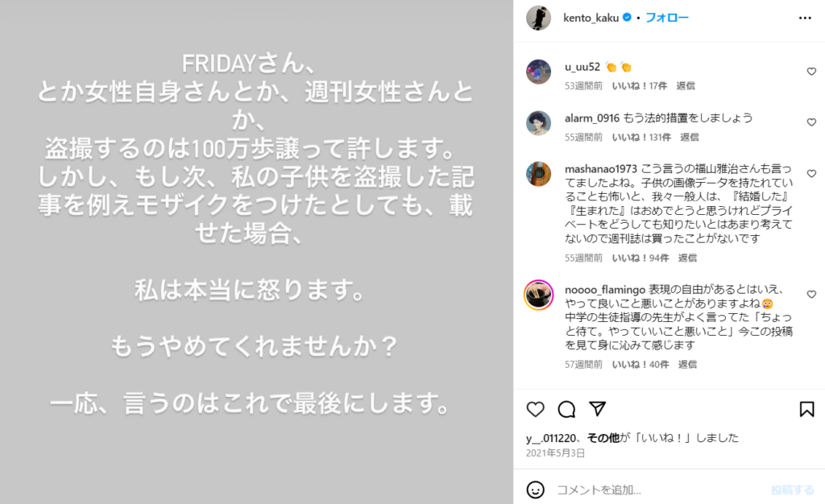Reply to noooo_flamingo's comment
This screenshot has height=504, width=825.
pyautogui.click(x=687, y=364)
